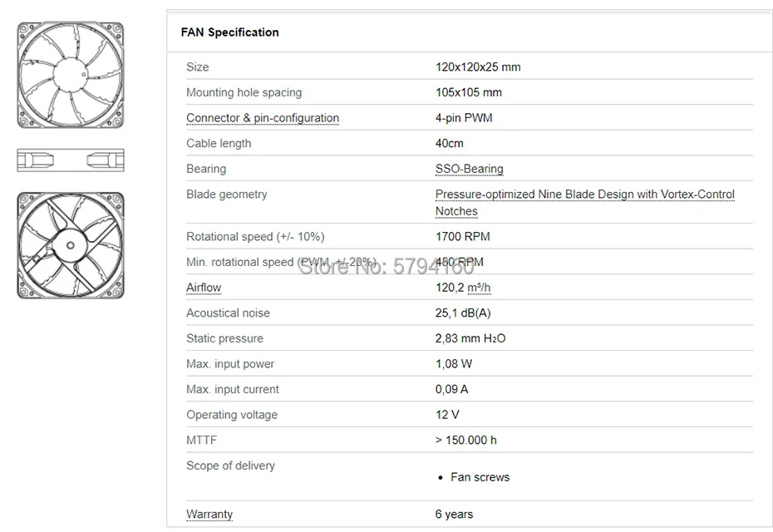Click the MTTF row label
The image size is (773, 532).
pos(201,440)
